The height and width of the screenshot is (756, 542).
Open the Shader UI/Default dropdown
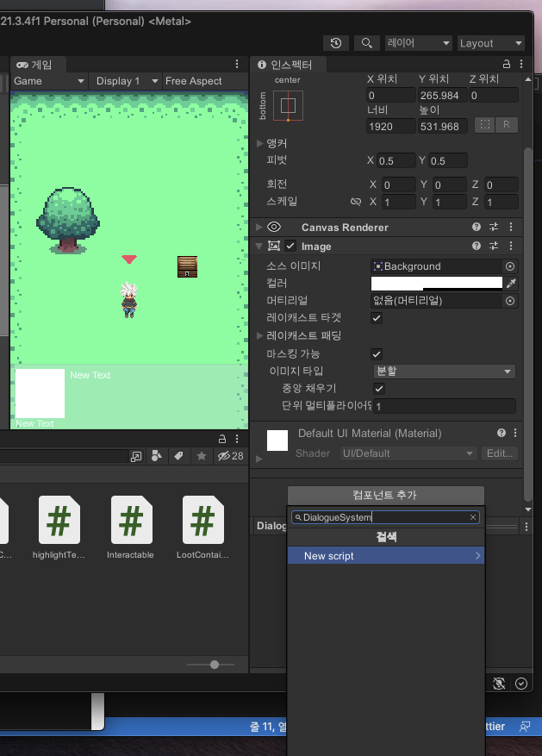point(408,453)
